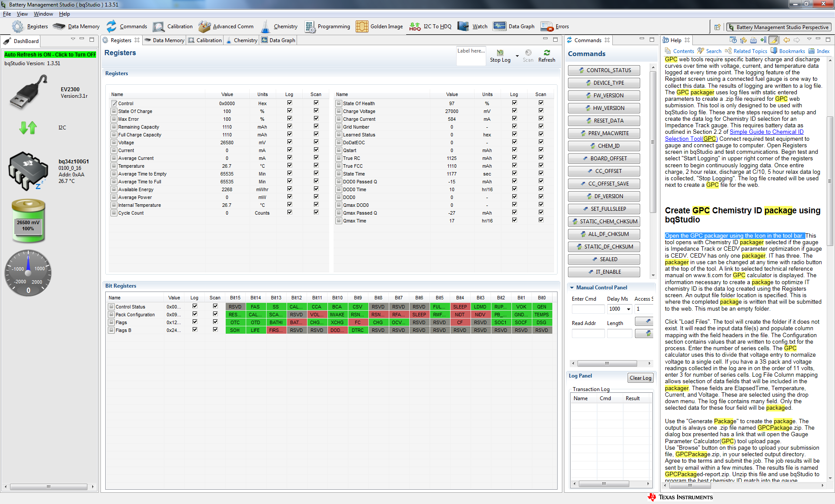Open the Delay Ms dropdown
The width and height of the screenshot is (835, 504).
point(628,309)
